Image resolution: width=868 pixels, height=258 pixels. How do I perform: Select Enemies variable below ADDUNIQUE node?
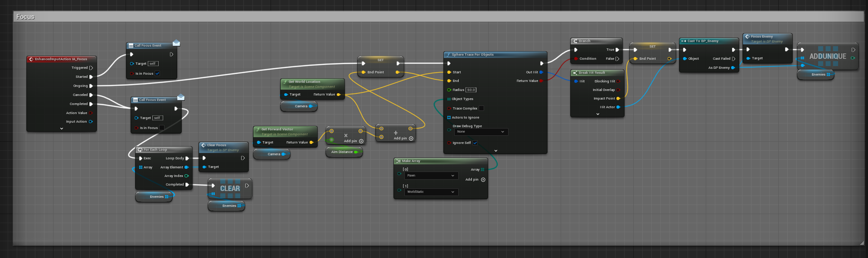(816, 75)
